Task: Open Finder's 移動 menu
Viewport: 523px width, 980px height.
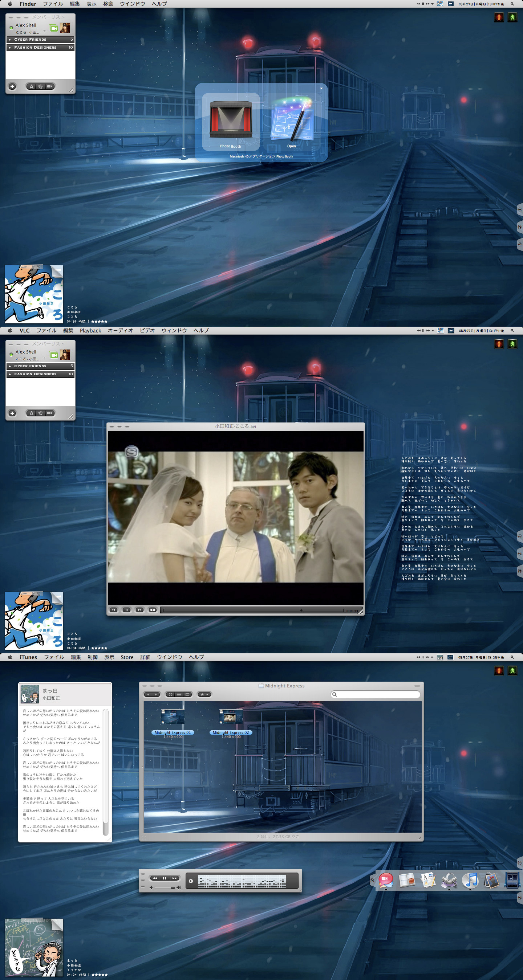Action: [108, 4]
